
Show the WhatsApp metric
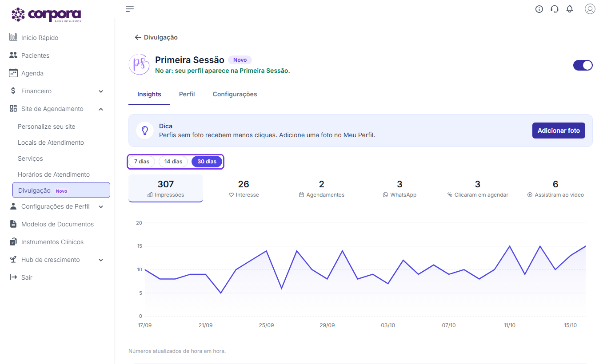click(399, 188)
